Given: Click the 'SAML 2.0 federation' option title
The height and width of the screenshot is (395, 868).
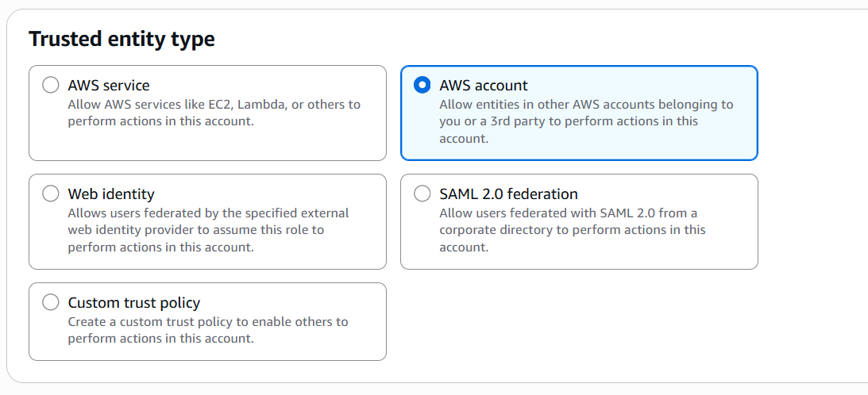Looking at the screenshot, I should (x=508, y=194).
